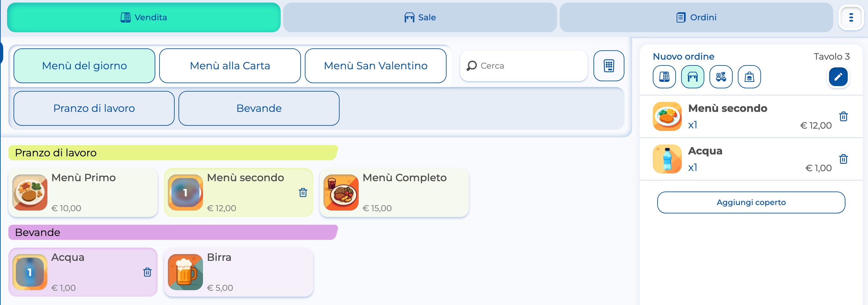Screen dimensions: 868x305
Task: Delete Menù secondo from the order list
Action: 843,116
